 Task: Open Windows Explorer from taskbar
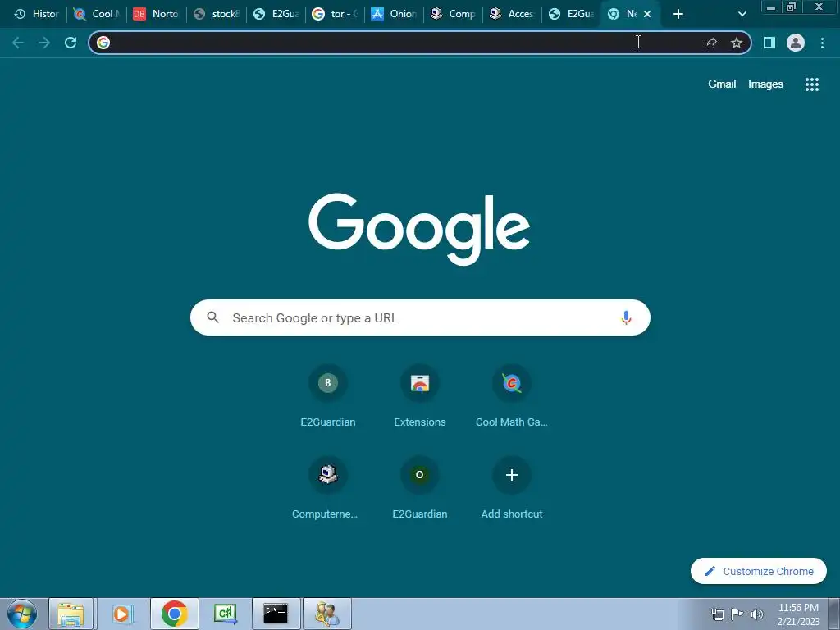point(71,614)
